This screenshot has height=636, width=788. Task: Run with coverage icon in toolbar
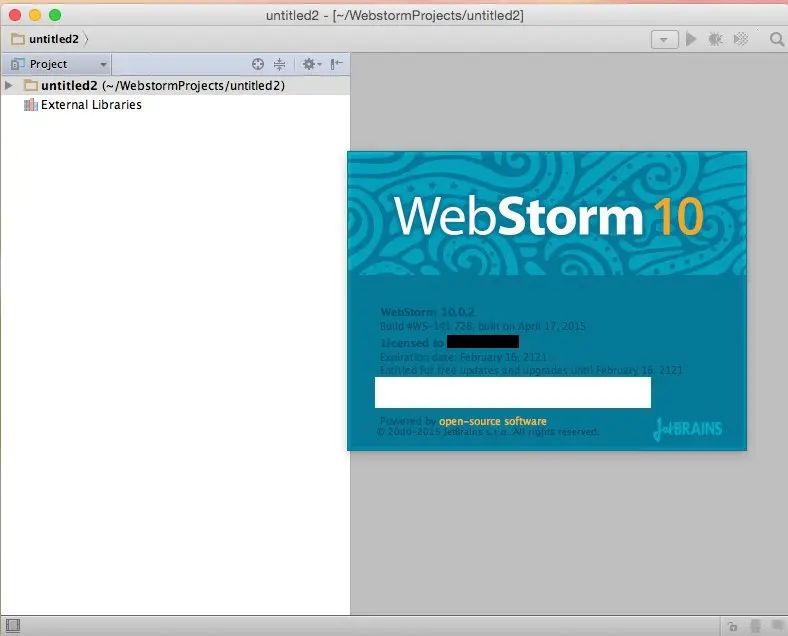(741, 39)
